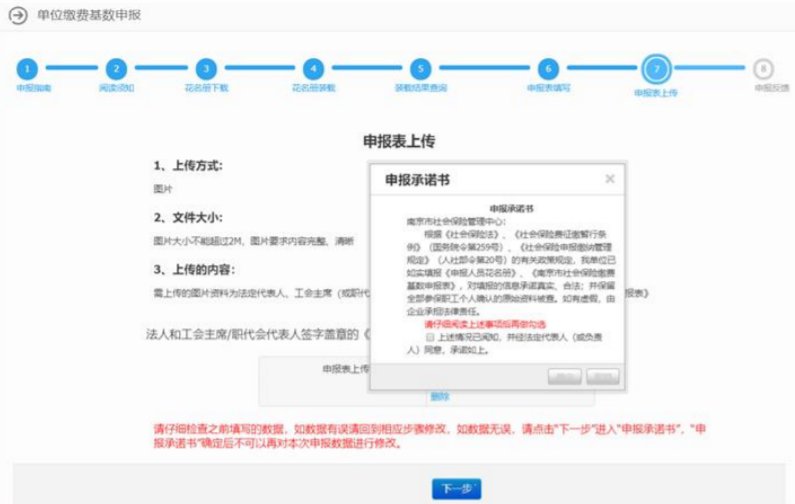
Task: Click the 3、上传的内容 heading
Action: 194,269
